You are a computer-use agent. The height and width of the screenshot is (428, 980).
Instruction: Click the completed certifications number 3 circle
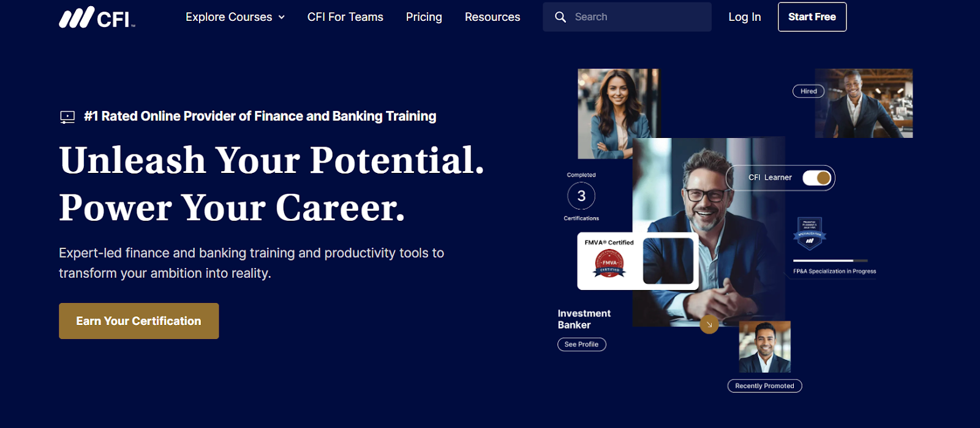[581, 196]
